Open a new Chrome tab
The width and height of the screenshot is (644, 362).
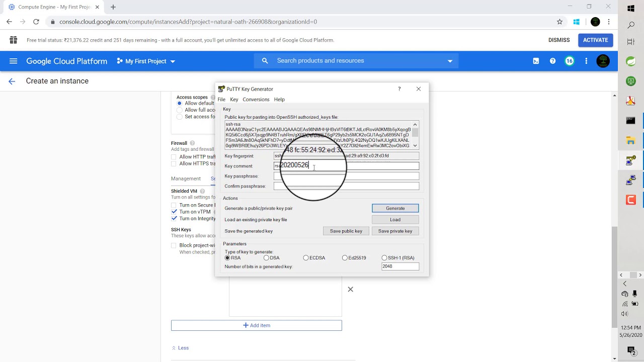click(x=113, y=7)
